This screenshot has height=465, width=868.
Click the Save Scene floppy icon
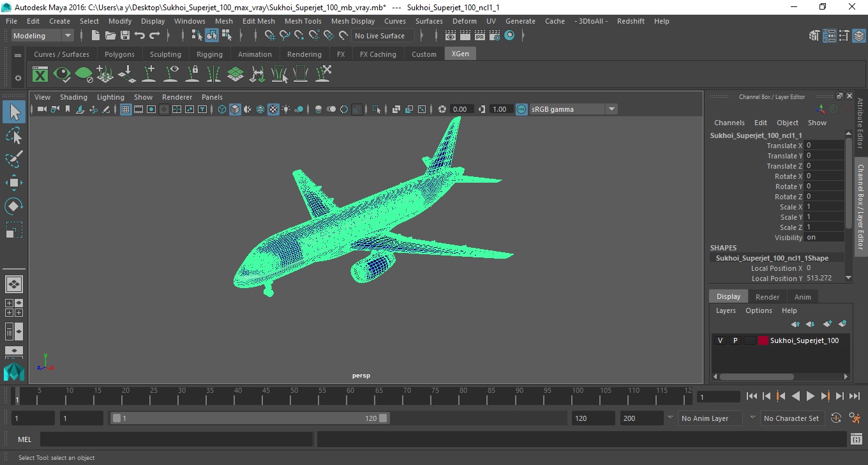[125, 36]
